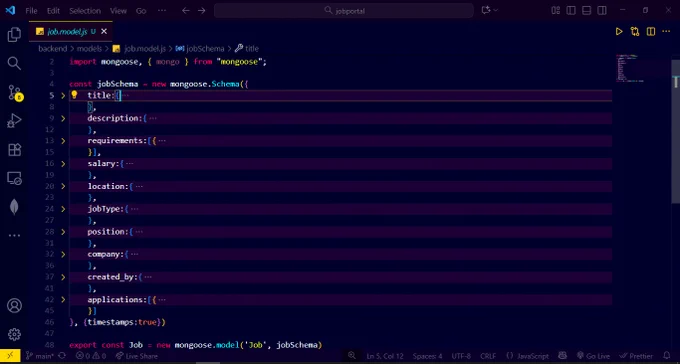Open the Search view in activity bar
The image size is (680, 364).
click(x=14, y=63)
